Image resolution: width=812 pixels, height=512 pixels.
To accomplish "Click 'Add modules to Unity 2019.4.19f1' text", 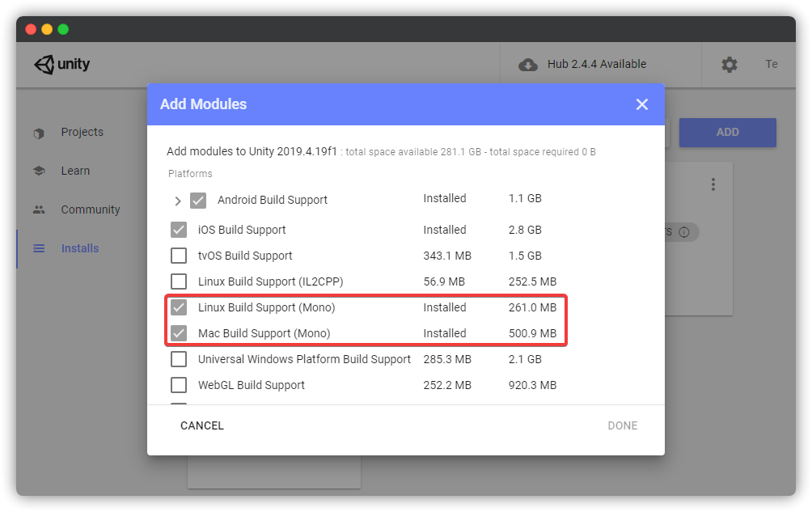I will point(252,151).
